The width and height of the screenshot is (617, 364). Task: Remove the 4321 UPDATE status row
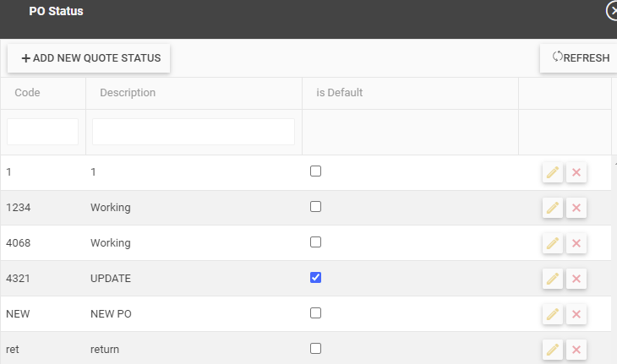tap(576, 279)
